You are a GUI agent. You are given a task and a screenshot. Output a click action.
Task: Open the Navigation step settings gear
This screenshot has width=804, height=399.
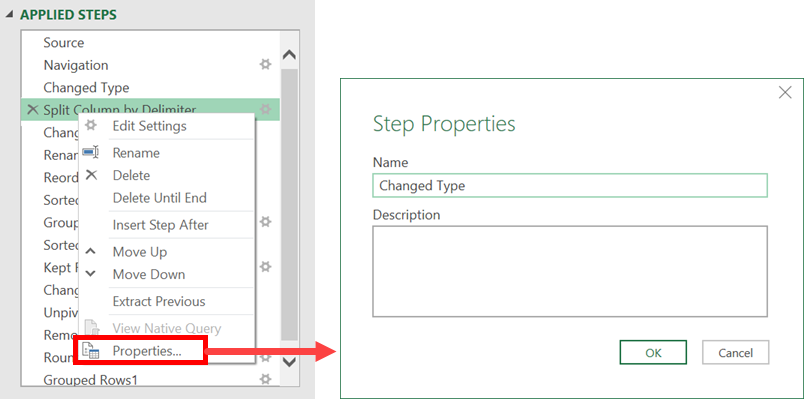(x=265, y=65)
